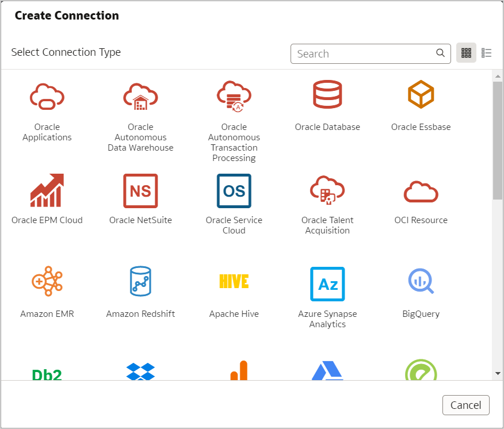This screenshot has width=504, height=429.
Task: Pick the Oracle Autonomous Transaction Processing icon
Action: coord(234,95)
